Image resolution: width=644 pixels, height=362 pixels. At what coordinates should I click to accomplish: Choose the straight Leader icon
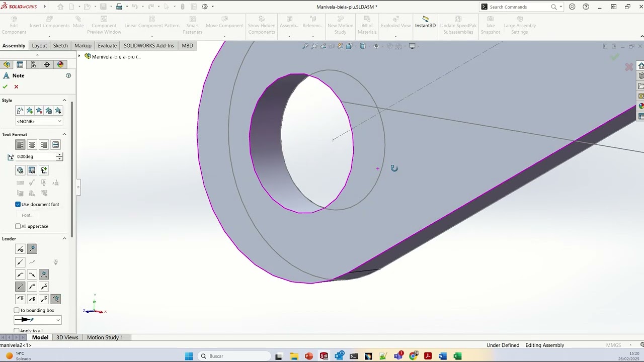coord(20,262)
